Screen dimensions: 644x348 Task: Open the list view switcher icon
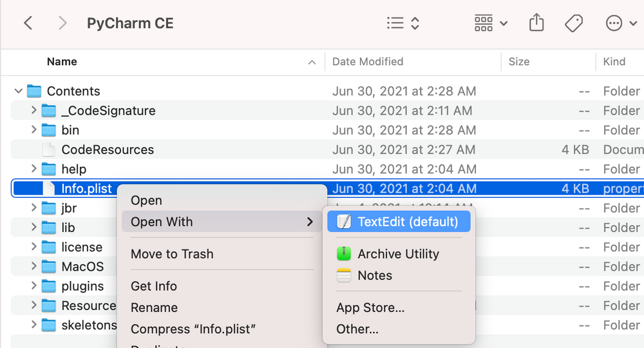pos(402,23)
